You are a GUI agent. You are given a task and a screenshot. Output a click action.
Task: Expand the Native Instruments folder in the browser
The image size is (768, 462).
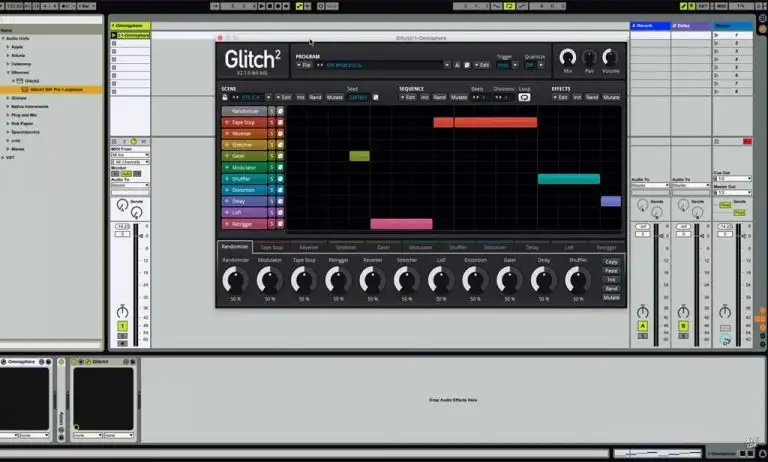[x=8, y=106]
